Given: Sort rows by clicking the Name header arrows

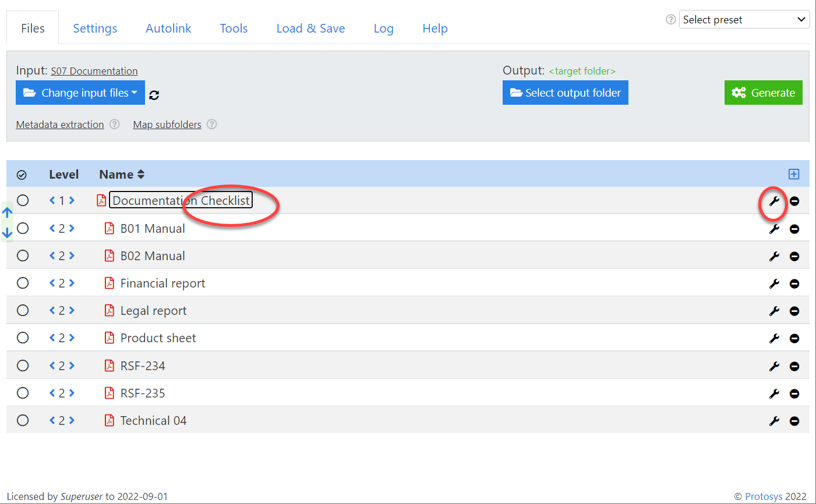Looking at the screenshot, I should 140,174.
